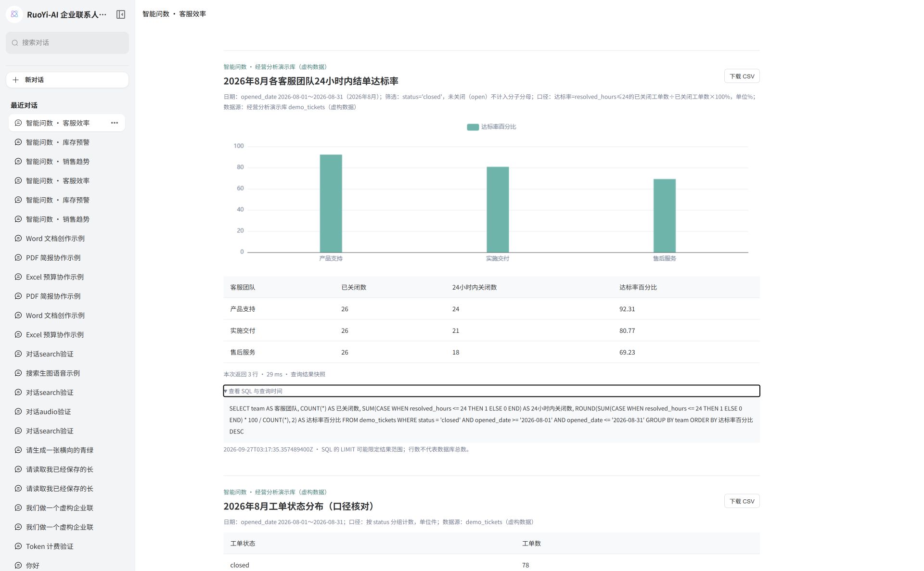Click chat icon beside 搜索生图语音示例
This screenshot has height=571, width=924.
18,373
